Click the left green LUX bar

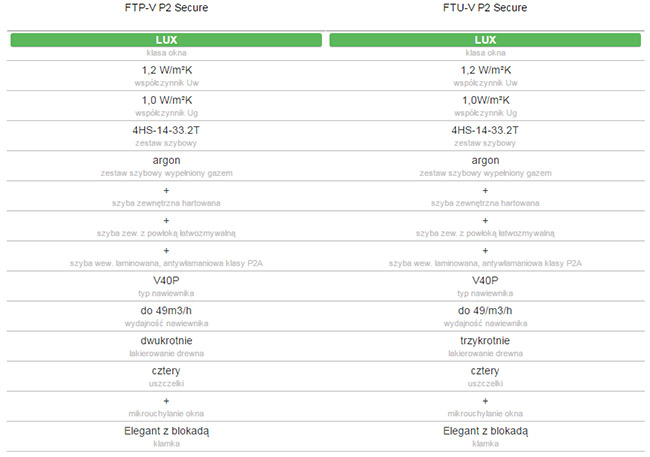(x=166, y=40)
